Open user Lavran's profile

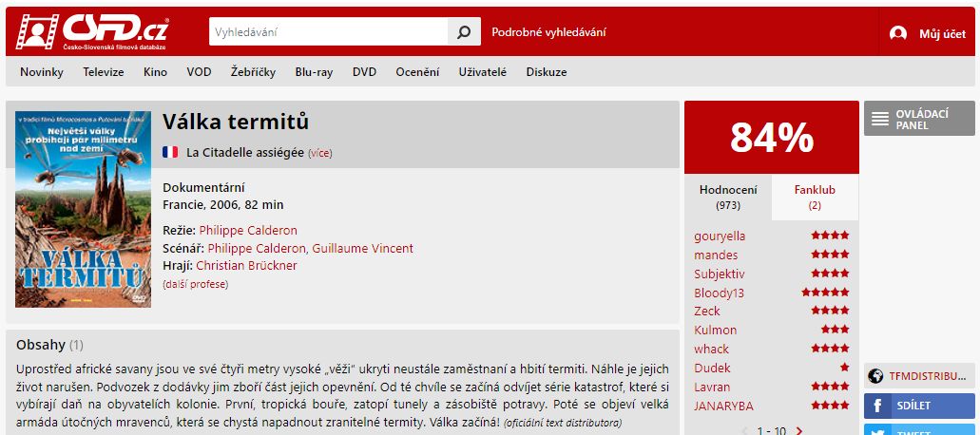[712, 387]
